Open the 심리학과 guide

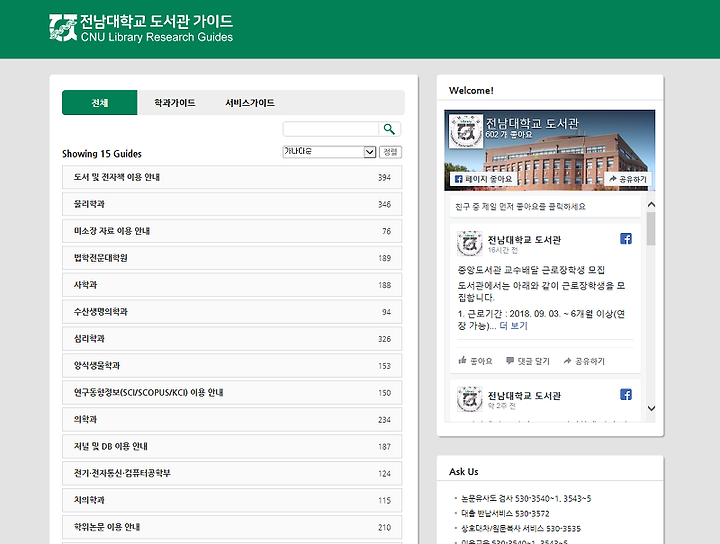coord(232,339)
